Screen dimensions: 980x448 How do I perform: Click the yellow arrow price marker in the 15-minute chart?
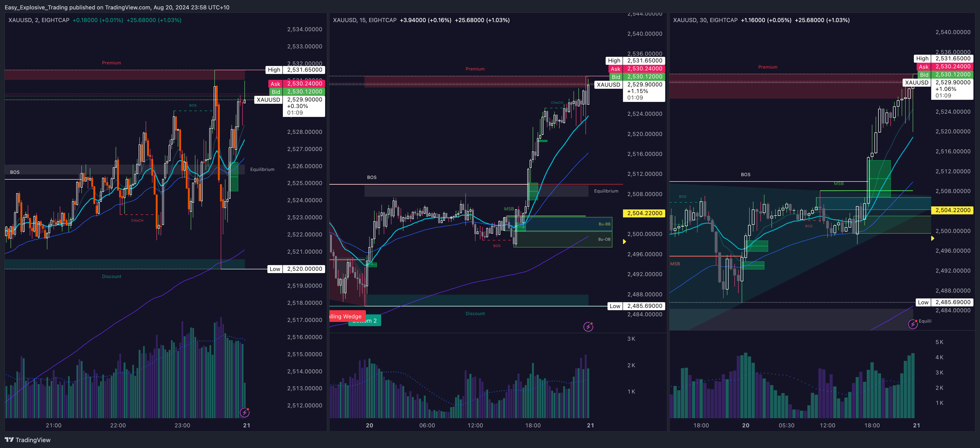[x=624, y=242]
